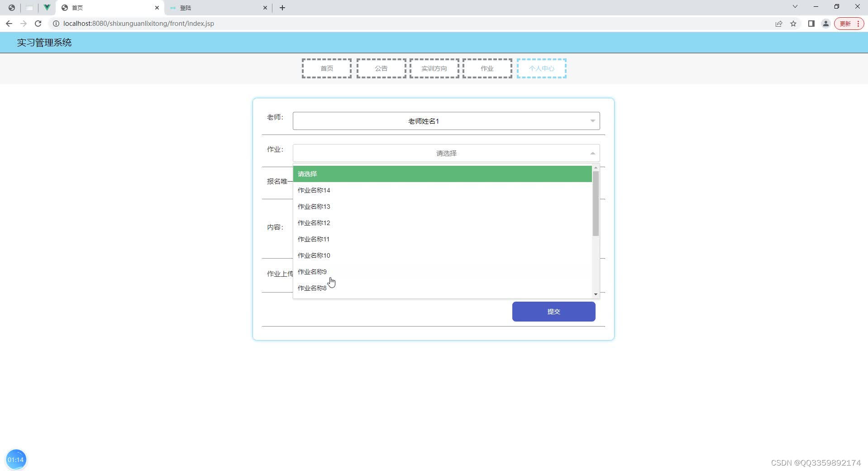The width and height of the screenshot is (868, 471).
Task: Choose 作业名称9 from the list
Action: pyautogui.click(x=443, y=272)
